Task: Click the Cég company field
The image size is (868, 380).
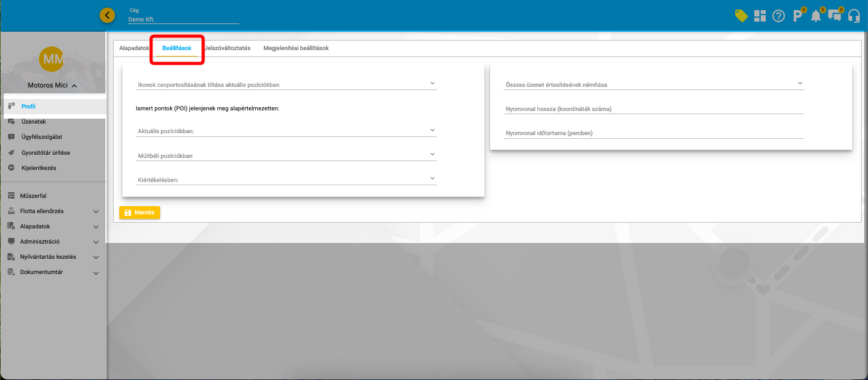Action: tap(183, 20)
